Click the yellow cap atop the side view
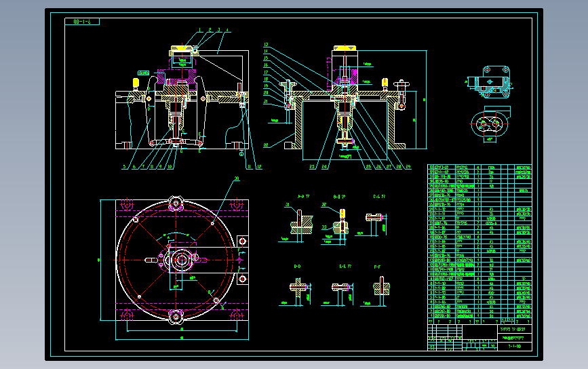This screenshot has width=588, height=369. (x=345, y=47)
